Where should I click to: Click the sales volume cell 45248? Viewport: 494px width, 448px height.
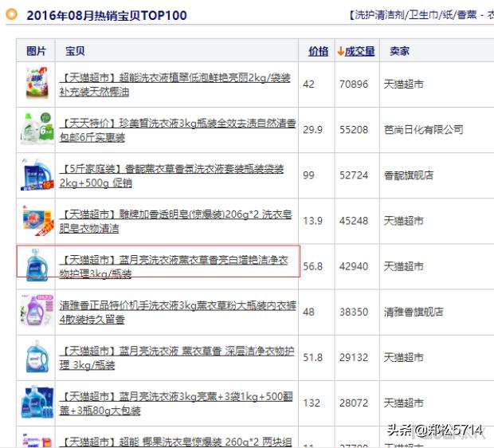(x=354, y=221)
